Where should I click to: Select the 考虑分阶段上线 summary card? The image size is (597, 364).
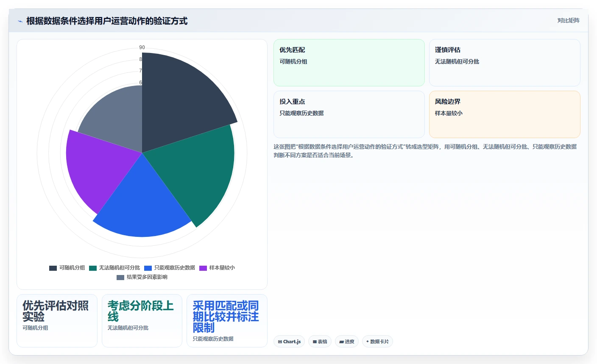tap(142, 321)
